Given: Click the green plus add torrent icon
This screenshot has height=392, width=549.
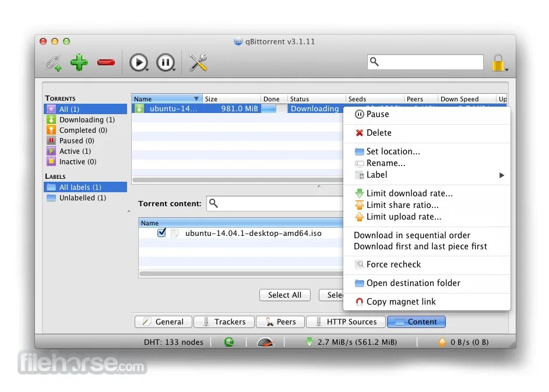Looking at the screenshot, I should click(x=79, y=62).
